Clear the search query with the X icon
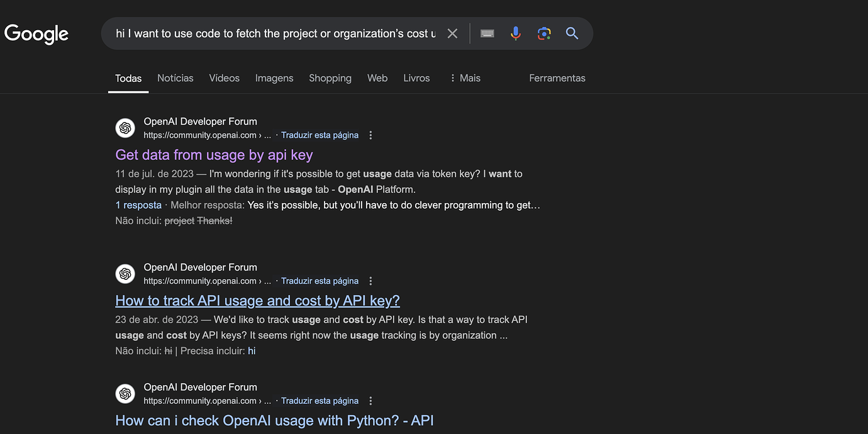 point(452,33)
